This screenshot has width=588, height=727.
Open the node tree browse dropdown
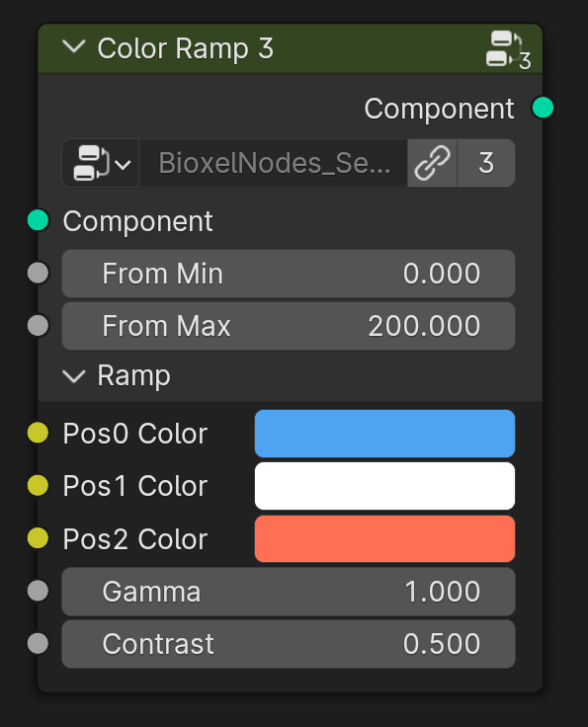click(101, 163)
